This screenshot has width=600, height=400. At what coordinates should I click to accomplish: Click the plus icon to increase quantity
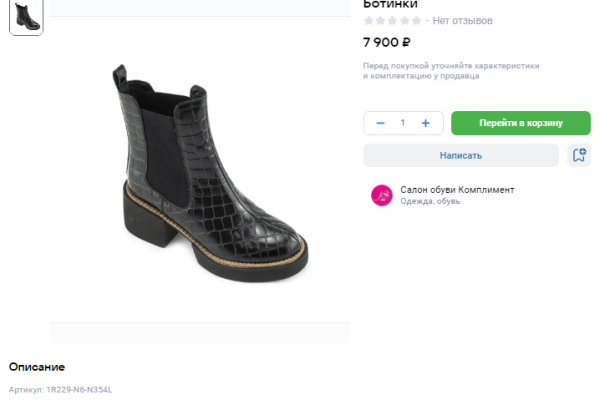tap(426, 123)
